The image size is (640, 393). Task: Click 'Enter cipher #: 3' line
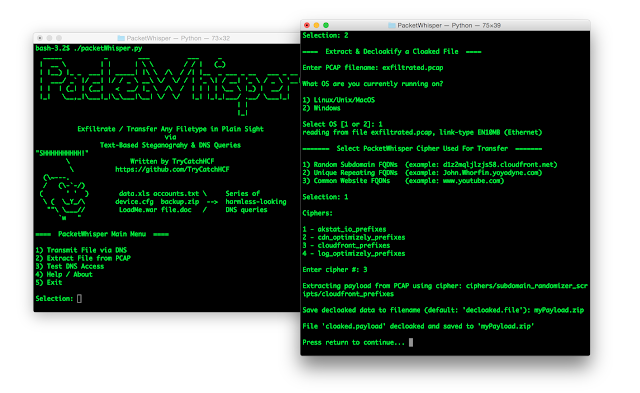point(335,270)
